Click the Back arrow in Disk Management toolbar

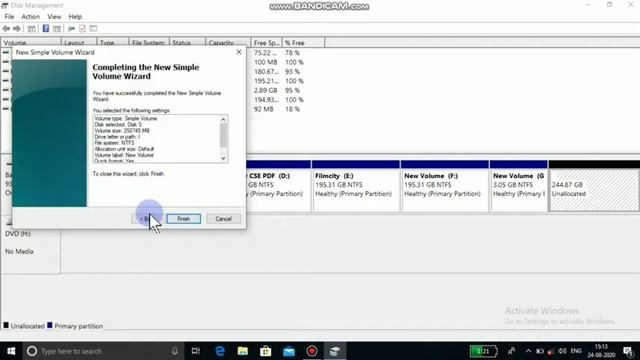pyautogui.click(x=6, y=29)
